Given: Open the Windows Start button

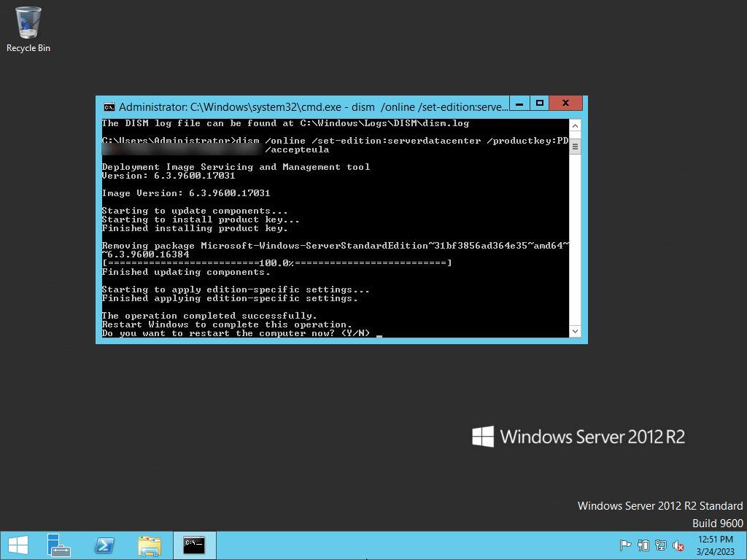Looking at the screenshot, I should 18,545.
